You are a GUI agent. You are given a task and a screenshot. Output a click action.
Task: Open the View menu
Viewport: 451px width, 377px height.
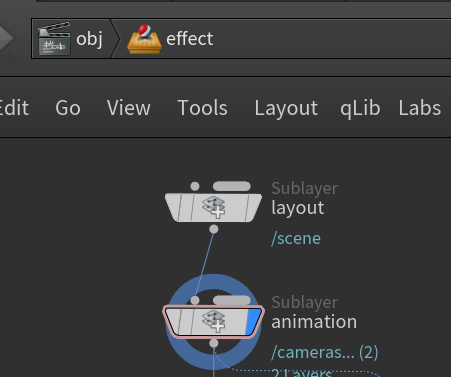(129, 108)
